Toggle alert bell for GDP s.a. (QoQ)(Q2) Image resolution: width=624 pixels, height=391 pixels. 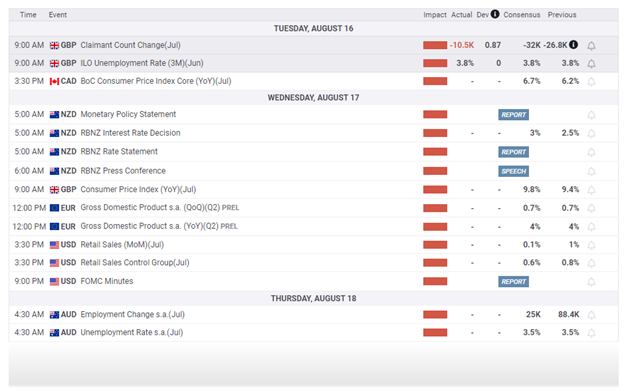[x=591, y=208]
